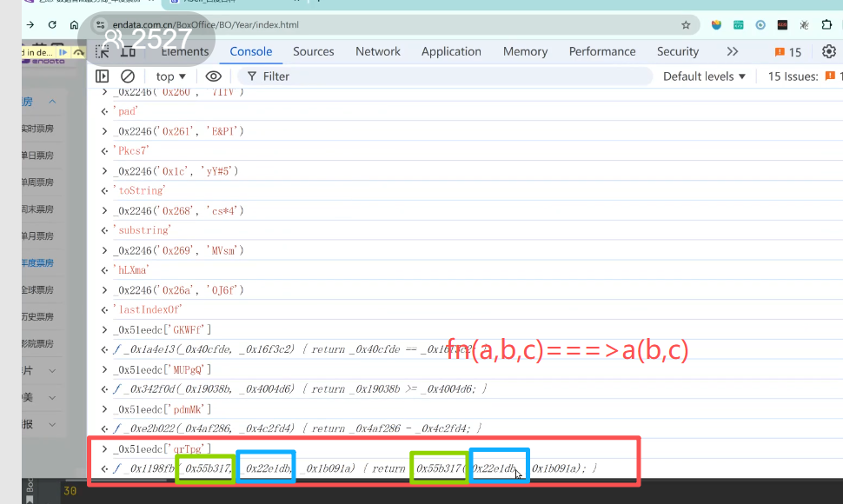Switch to the Console tab
The height and width of the screenshot is (504, 843).
pyautogui.click(x=250, y=51)
